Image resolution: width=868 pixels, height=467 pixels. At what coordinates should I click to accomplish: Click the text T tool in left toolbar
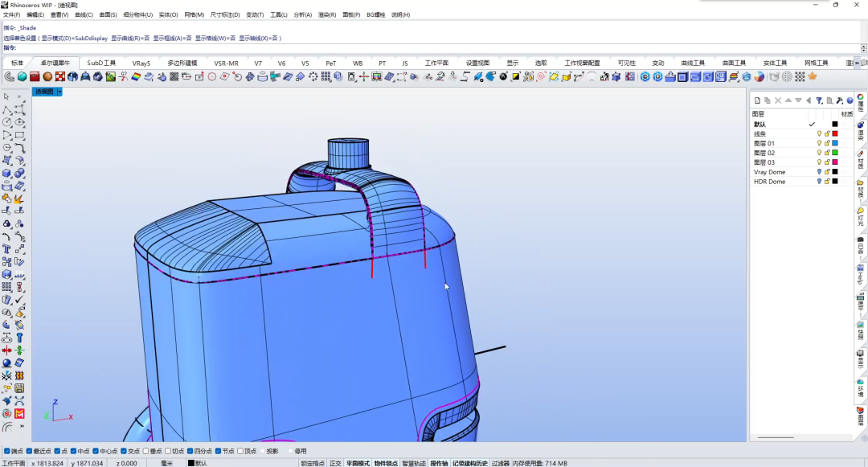point(6,249)
